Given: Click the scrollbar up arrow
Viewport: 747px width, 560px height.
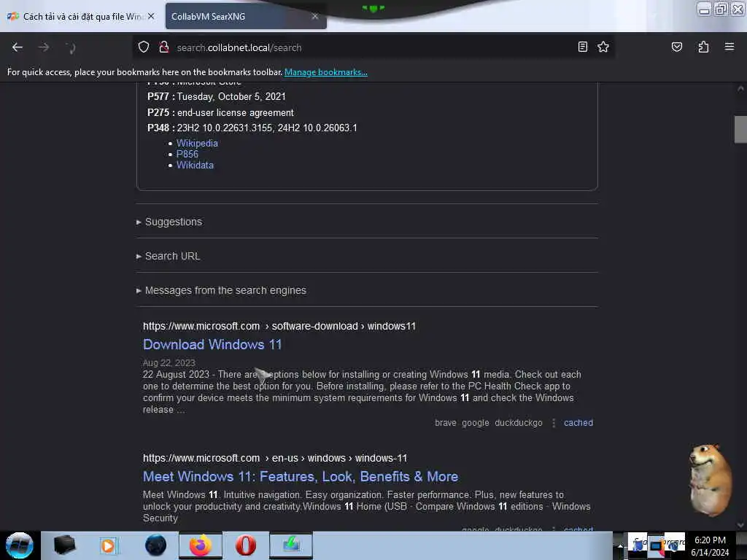Looking at the screenshot, I should pos(740,88).
